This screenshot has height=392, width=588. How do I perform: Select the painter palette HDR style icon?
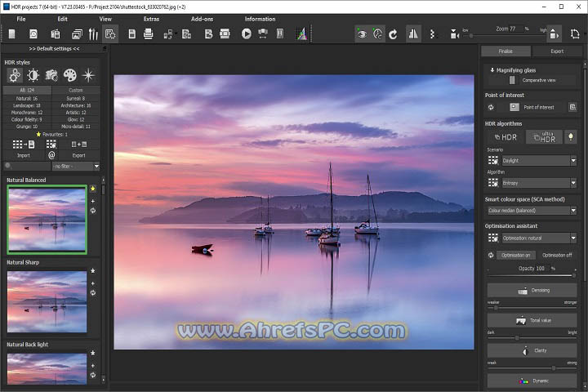point(69,75)
